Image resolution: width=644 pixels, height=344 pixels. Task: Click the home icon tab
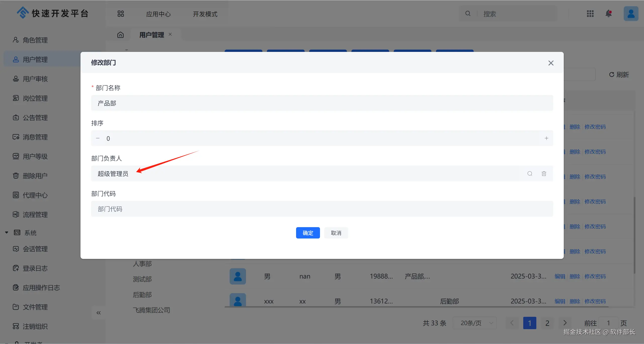coord(120,35)
